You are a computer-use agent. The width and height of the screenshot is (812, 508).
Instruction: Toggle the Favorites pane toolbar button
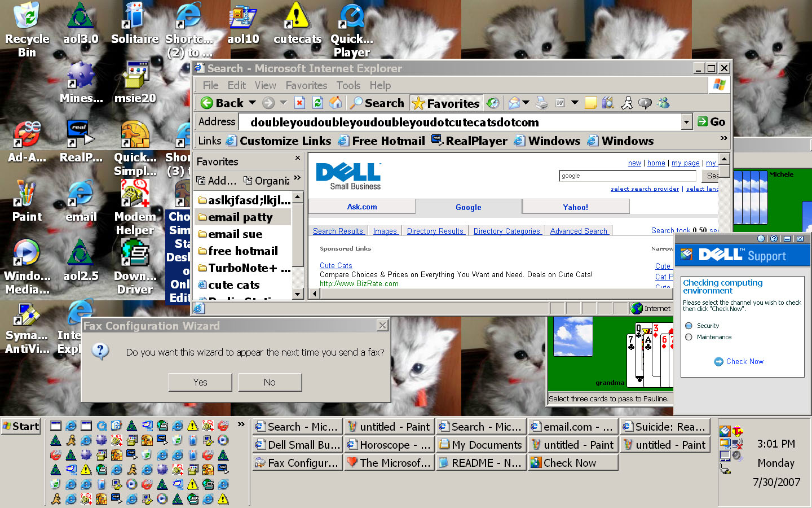click(446, 103)
